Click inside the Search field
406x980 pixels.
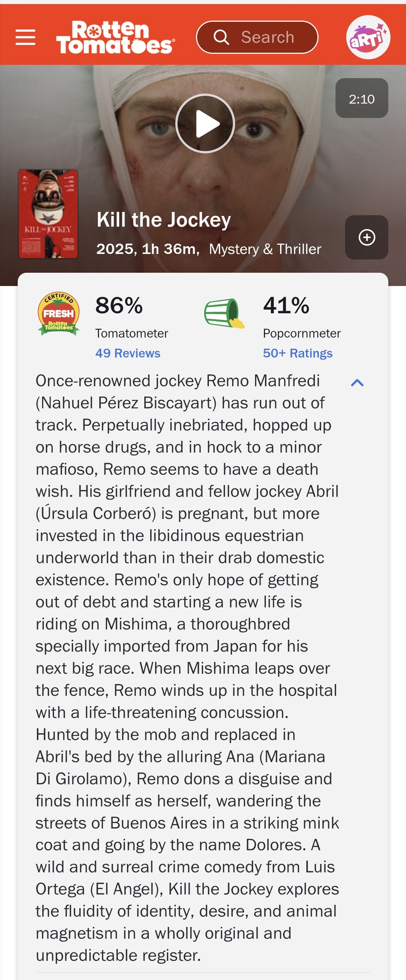point(257,37)
